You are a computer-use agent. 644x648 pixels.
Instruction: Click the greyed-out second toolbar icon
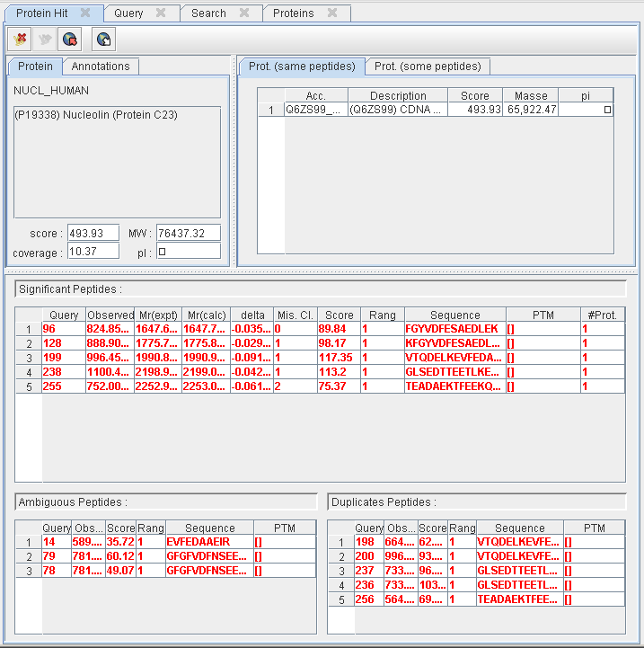[x=45, y=40]
